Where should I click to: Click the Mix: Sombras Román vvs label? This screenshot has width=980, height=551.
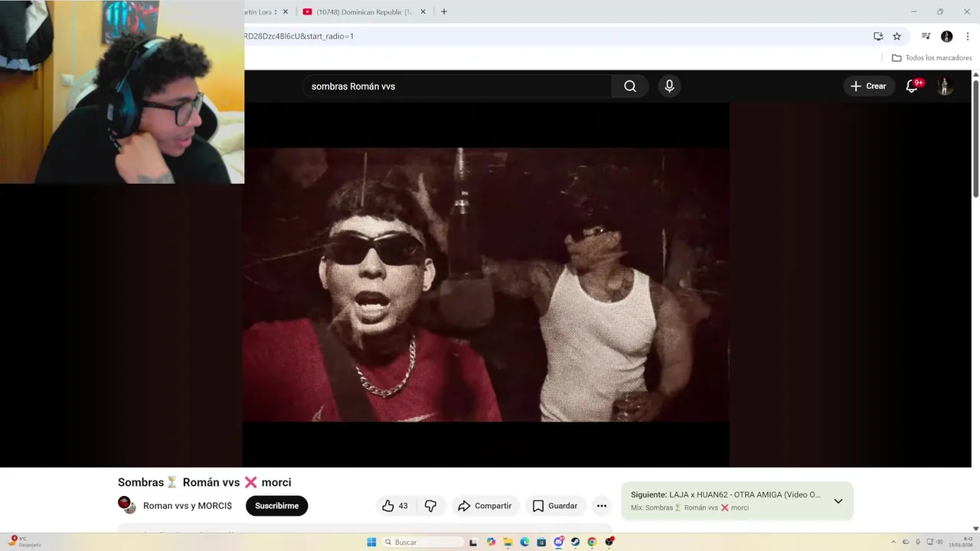click(690, 507)
